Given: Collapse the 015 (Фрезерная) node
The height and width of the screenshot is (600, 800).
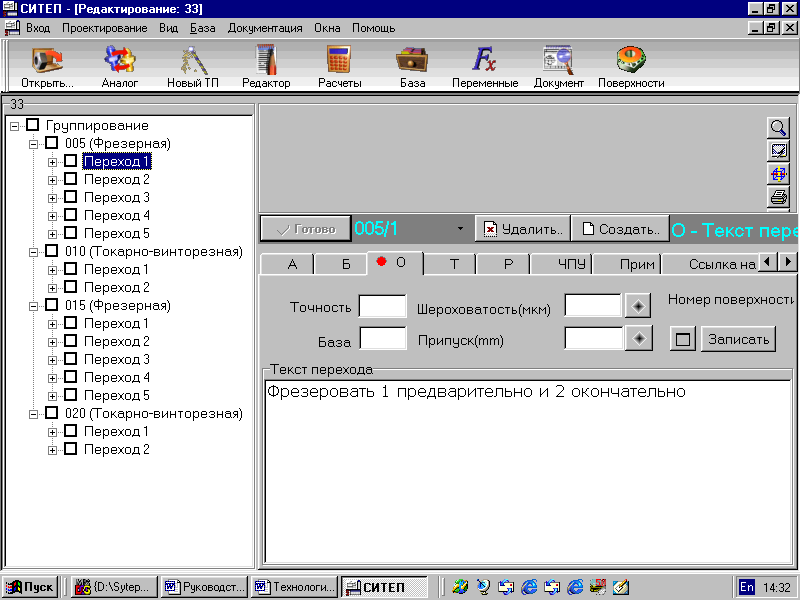Looking at the screenshot, I should [33, 306].
